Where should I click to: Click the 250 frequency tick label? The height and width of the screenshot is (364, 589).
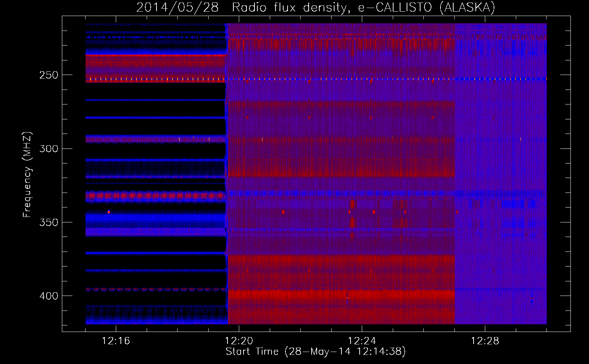[x=49, y=75]
